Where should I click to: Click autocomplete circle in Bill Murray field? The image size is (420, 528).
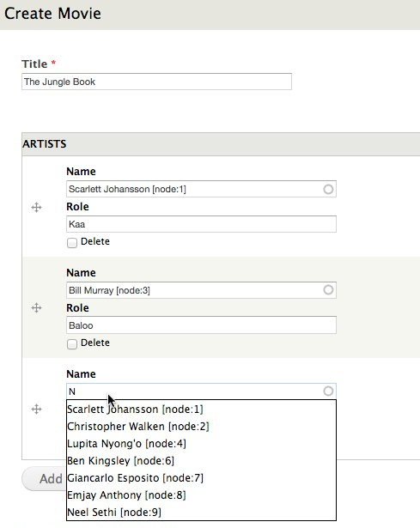coord(328,290)
